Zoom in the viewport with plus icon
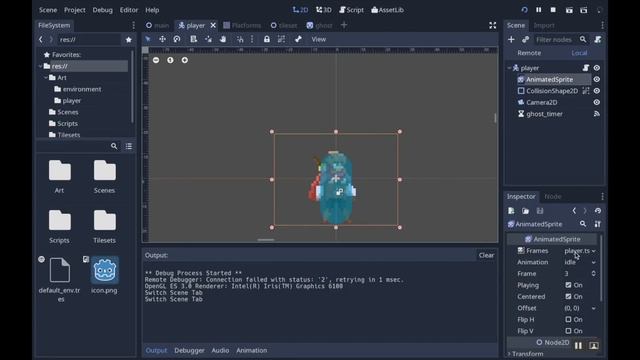This screenshot has height=360, width=640. [x=185, y=60]
